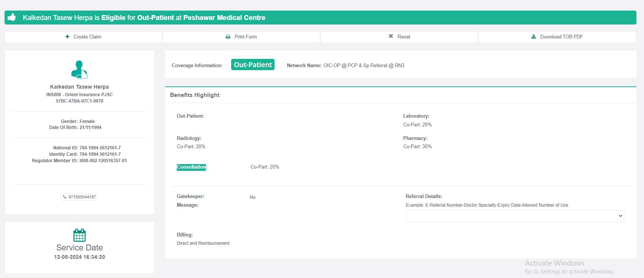The height and width of the screenshot is (278, 644).
Task: Click the patient avatar icon
Action: click(79, 69)
